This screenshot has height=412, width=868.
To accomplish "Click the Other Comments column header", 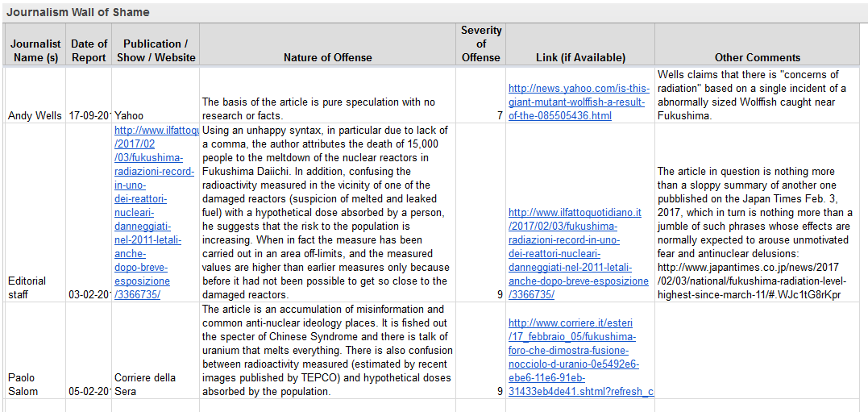I will tap(757, 57).
